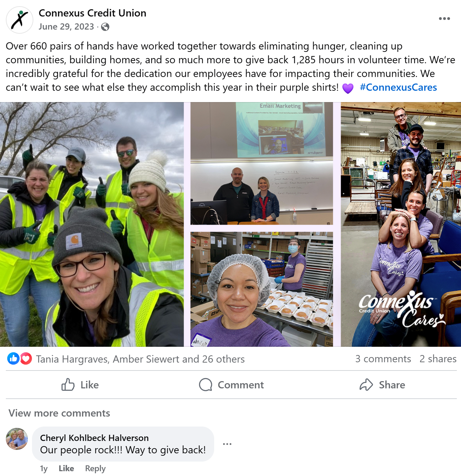Screen dimensions: 461x476
Task: Click the Comment speech bubble button
Action: (x=231, y=385)
